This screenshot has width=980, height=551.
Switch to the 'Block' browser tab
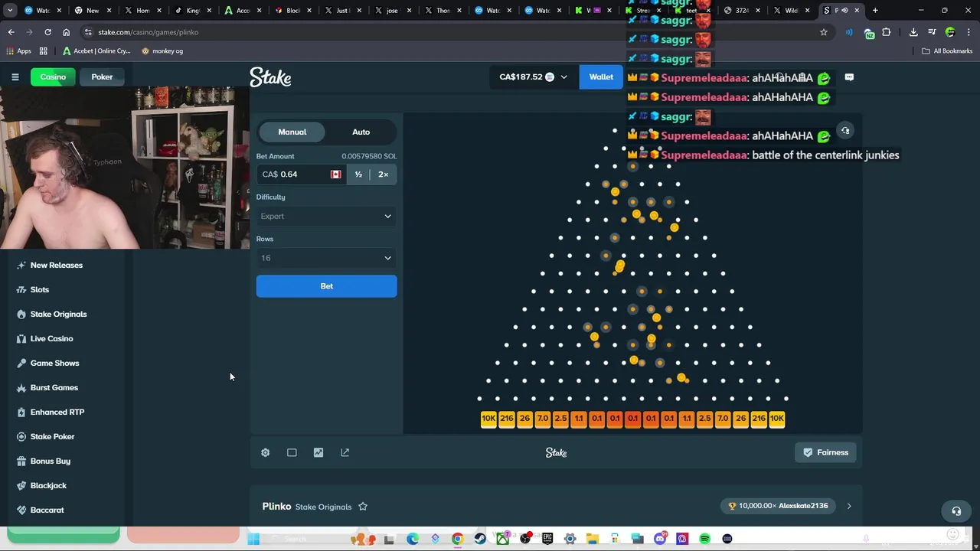point(292,11)
